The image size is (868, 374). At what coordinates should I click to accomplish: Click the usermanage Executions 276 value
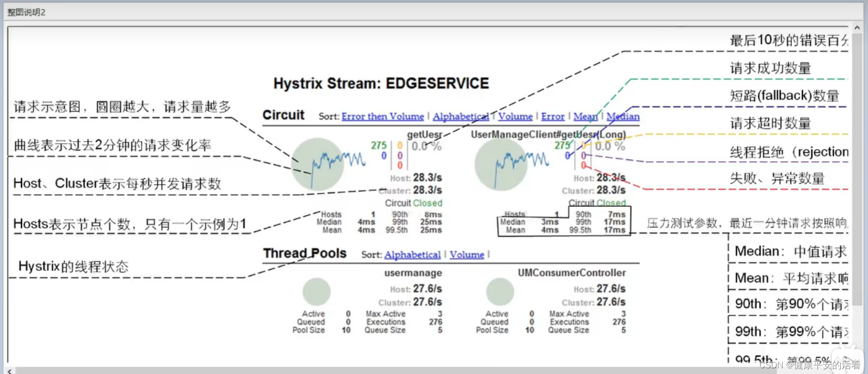coord(435,322)
